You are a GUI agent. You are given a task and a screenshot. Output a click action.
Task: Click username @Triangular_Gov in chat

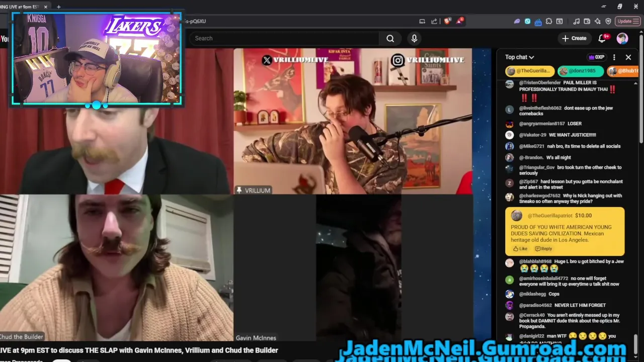coord(536,167)
